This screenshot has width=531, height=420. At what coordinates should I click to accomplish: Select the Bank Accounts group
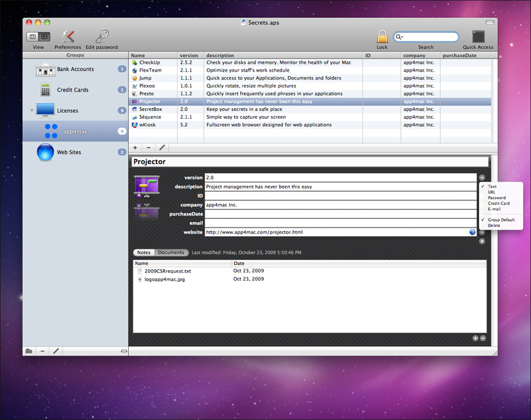click(75, 69)
